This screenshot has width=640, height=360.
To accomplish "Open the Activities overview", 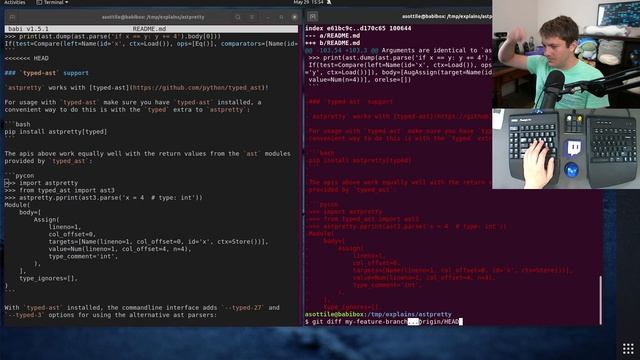I will [x=14, y=2].
